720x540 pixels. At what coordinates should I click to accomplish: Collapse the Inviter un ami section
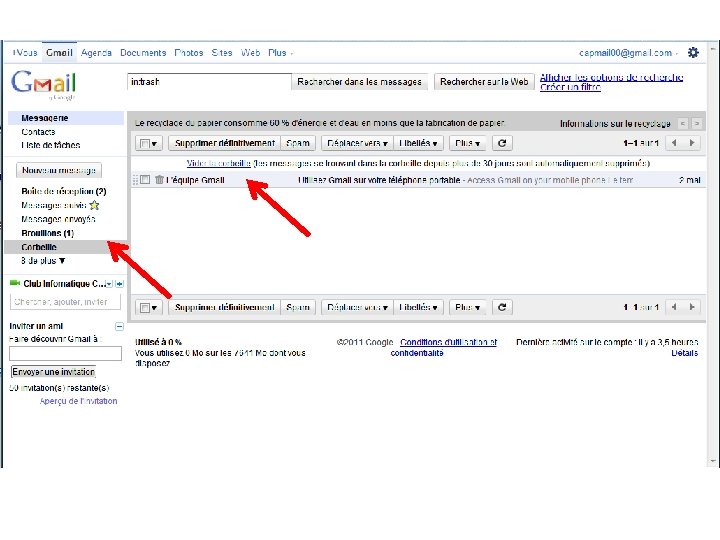point(119,326)
